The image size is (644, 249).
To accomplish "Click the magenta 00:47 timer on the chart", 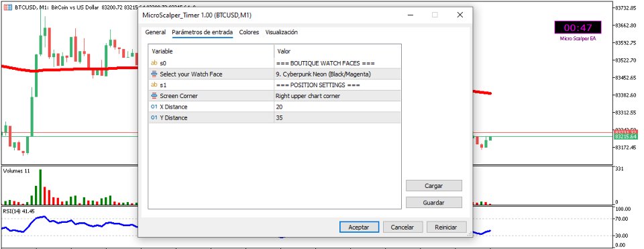I will [x=578, y=28].
